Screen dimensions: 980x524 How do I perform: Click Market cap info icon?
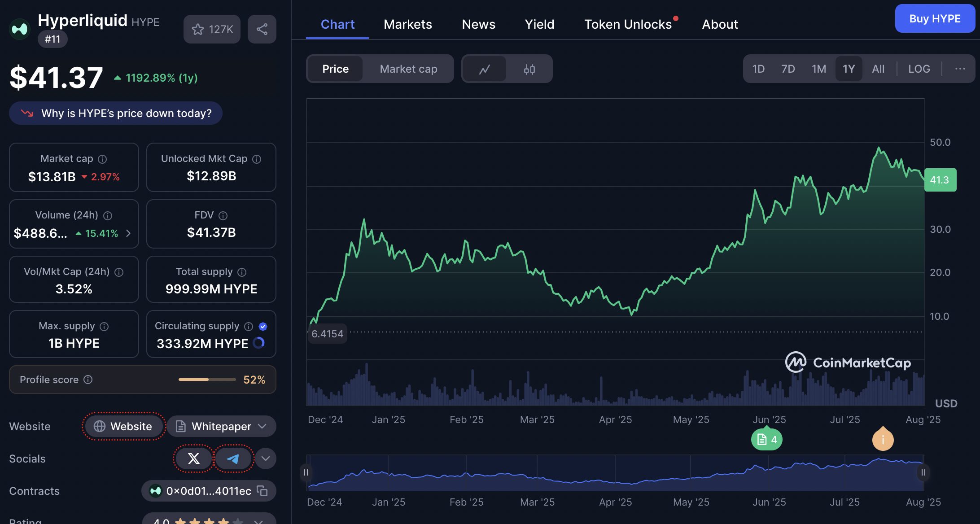[x=103, y=159]
